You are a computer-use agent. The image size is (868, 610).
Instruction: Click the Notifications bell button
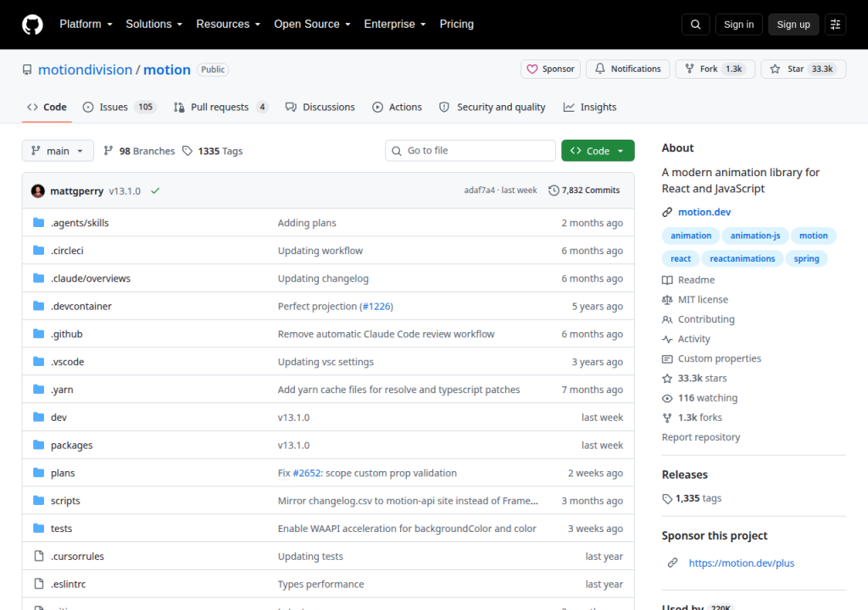pos(628,69)
